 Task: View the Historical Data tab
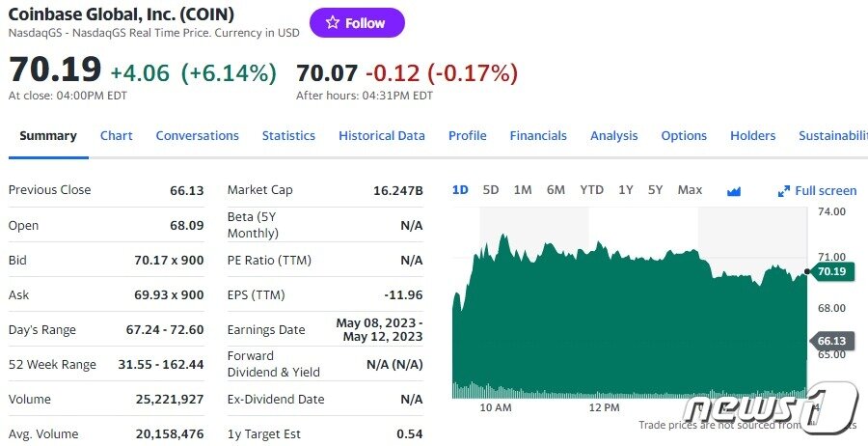click(x=382, y=136)
